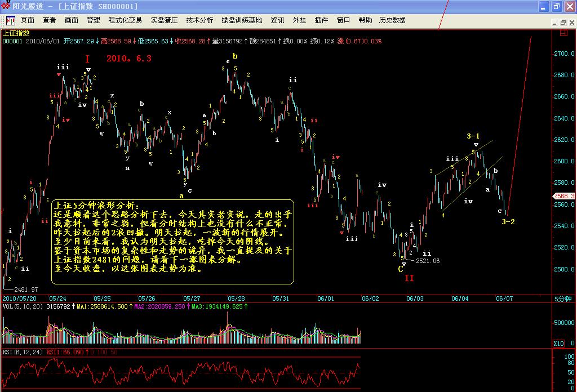577x392 pixels.
Task: Click the X10 volume scale label
Action: 558,344
